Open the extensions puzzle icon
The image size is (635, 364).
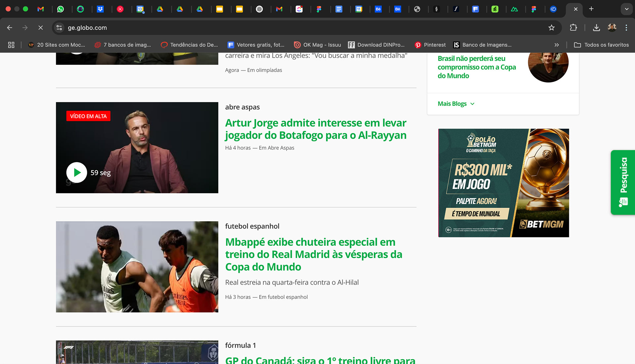pyautogui.click(x=573, y=28)
